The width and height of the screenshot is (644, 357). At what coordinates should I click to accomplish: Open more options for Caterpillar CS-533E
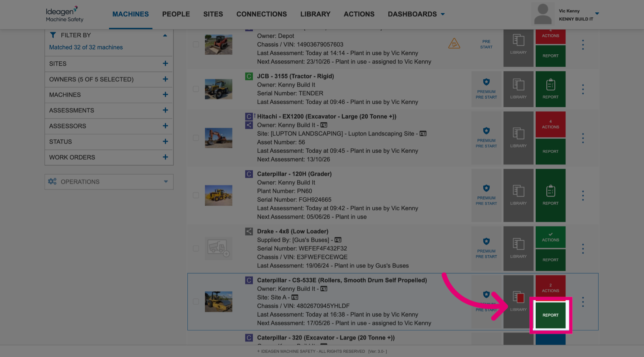tap(583, 302)
